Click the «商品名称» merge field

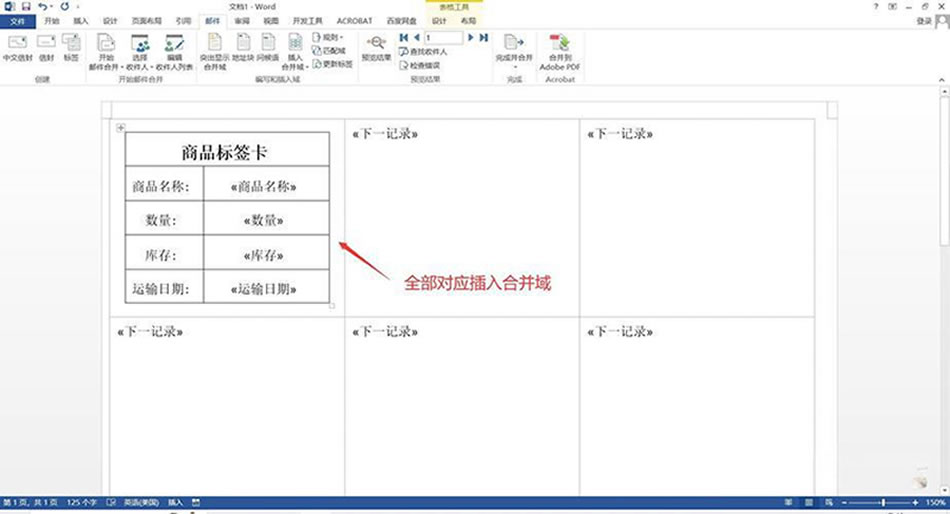[264, 187]
